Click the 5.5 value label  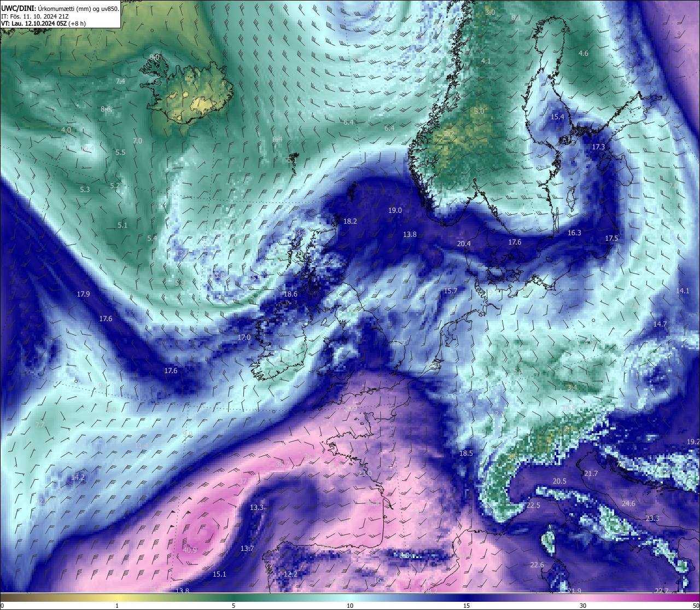120,153
